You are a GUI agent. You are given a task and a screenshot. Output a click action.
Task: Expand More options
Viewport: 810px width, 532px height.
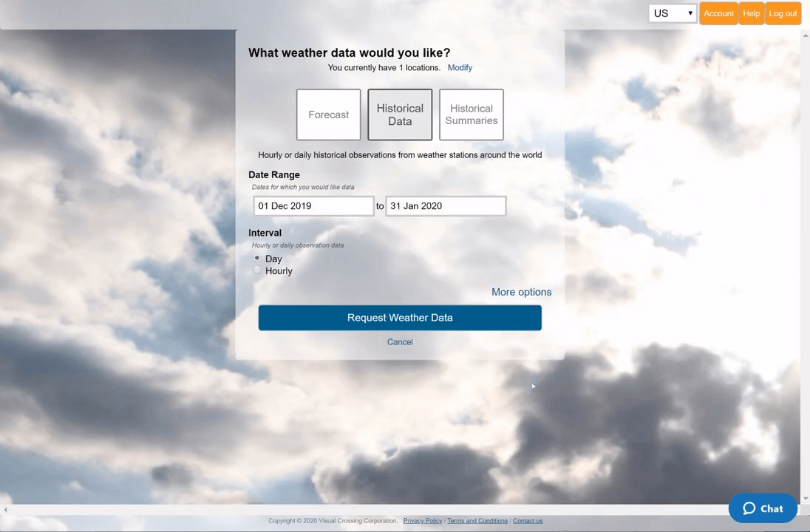(x=521, y=292)
